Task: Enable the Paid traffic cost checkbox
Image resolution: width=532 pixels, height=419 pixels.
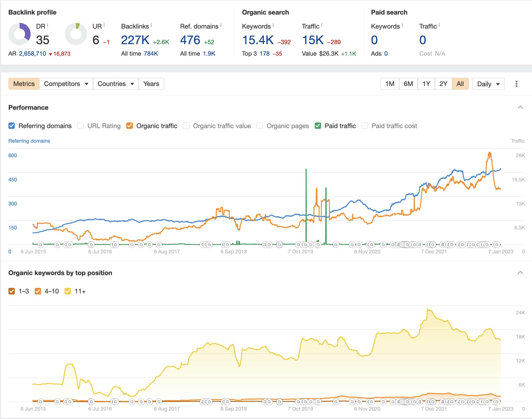Action: [x=365, y=126]
